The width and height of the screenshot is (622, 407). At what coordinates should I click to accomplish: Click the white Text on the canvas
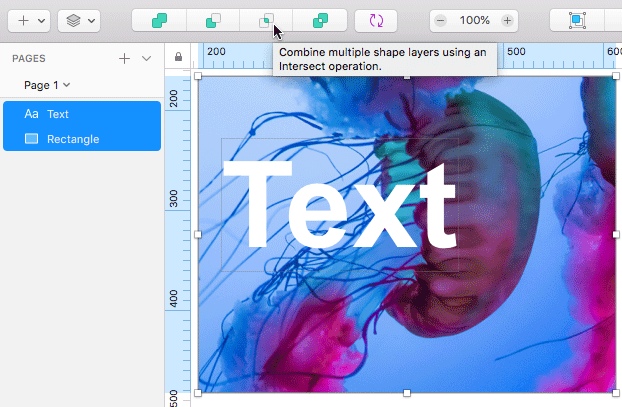coord(338,207)
